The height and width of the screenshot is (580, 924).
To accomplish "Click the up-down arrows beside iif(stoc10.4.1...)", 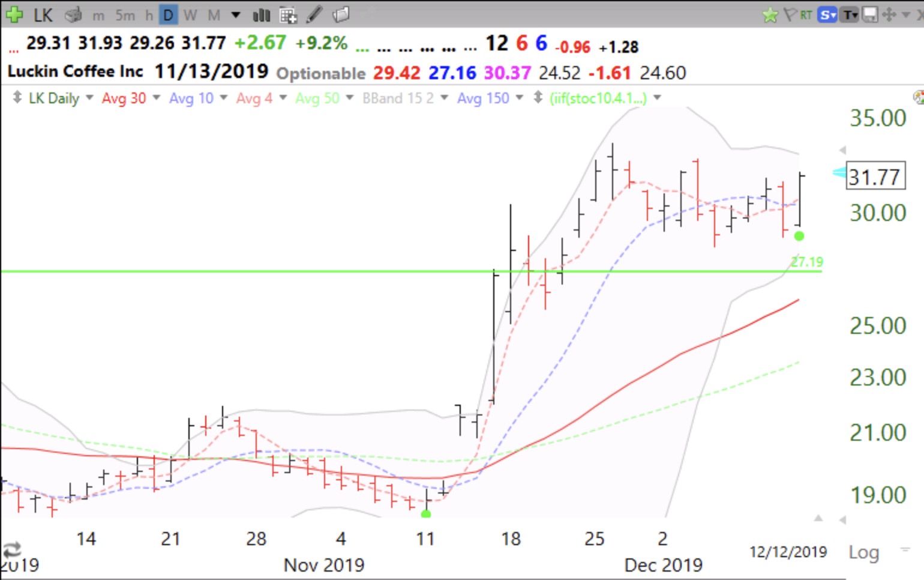I will [538, 97].
